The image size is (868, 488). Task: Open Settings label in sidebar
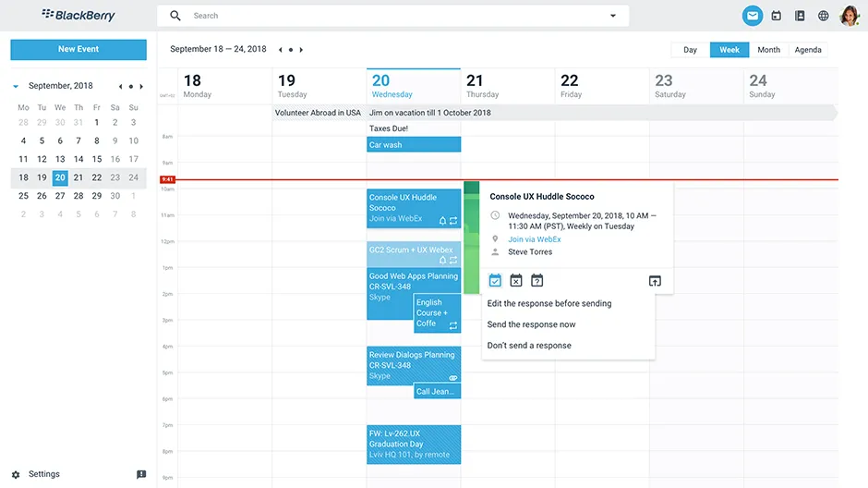(x=43, y=474)
